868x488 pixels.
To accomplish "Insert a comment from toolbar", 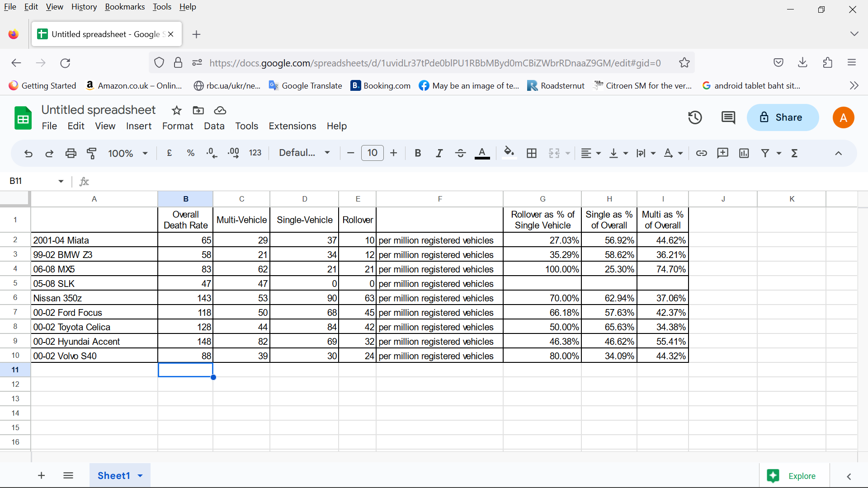I will coord(723,153).
